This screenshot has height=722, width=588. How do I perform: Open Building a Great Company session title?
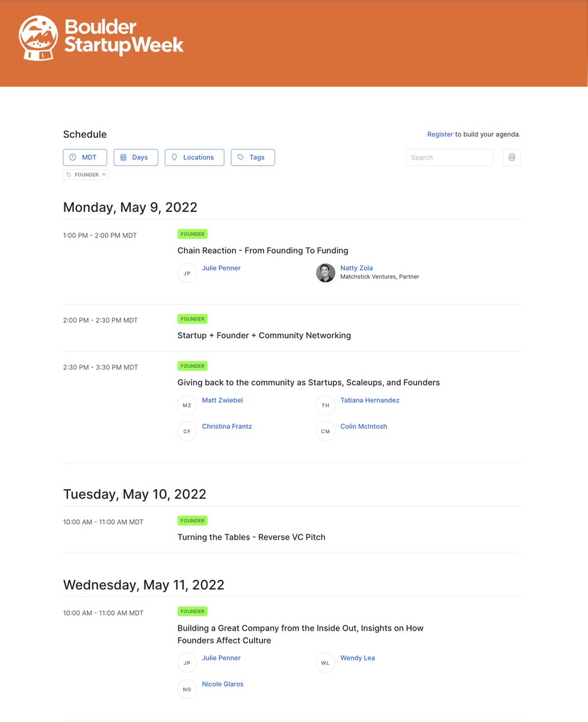(x=300, y=634)
